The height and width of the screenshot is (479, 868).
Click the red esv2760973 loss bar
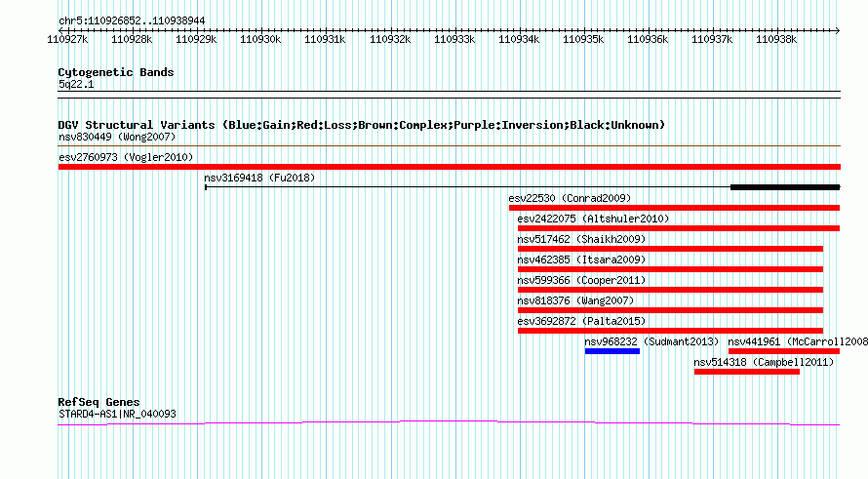coord(449,167)
